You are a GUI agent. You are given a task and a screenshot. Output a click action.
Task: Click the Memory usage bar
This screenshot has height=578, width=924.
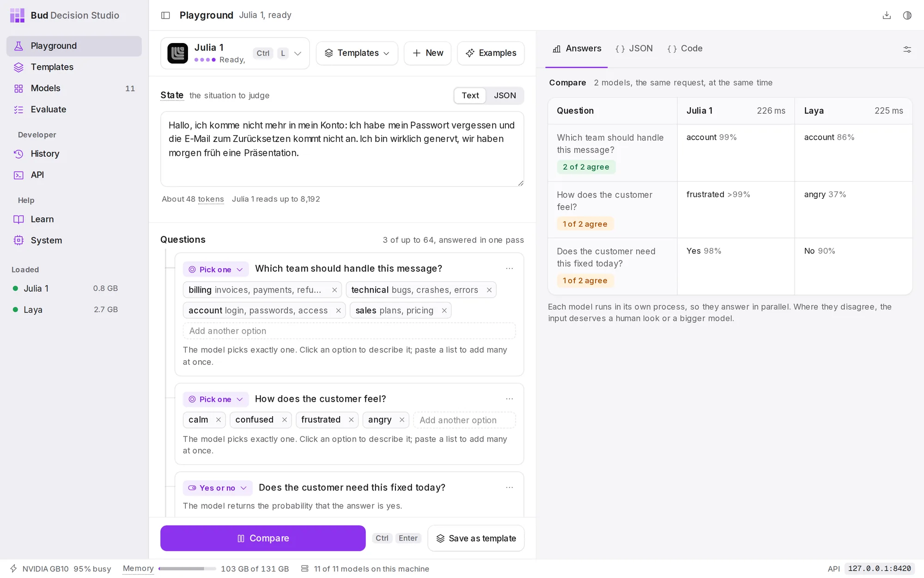pos(187,569)
